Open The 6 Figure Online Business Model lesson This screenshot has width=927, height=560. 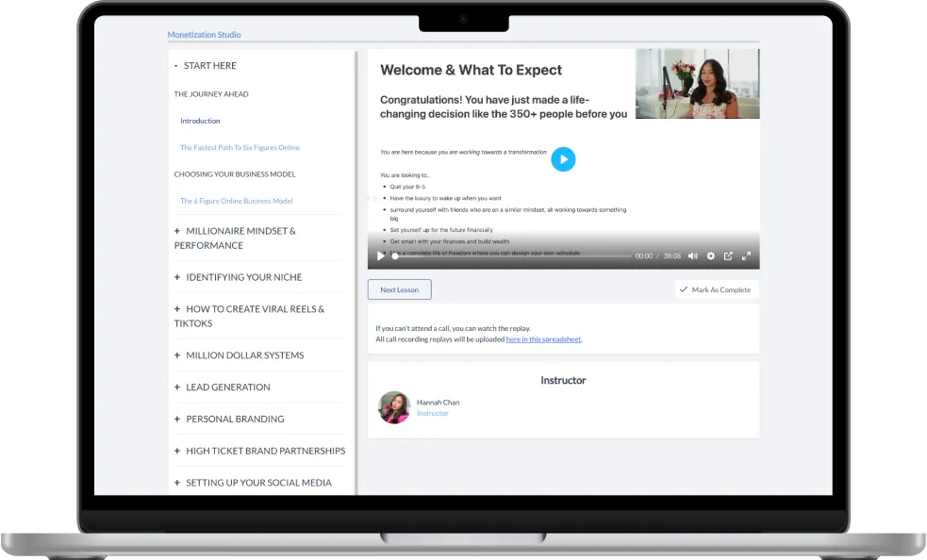237,201
